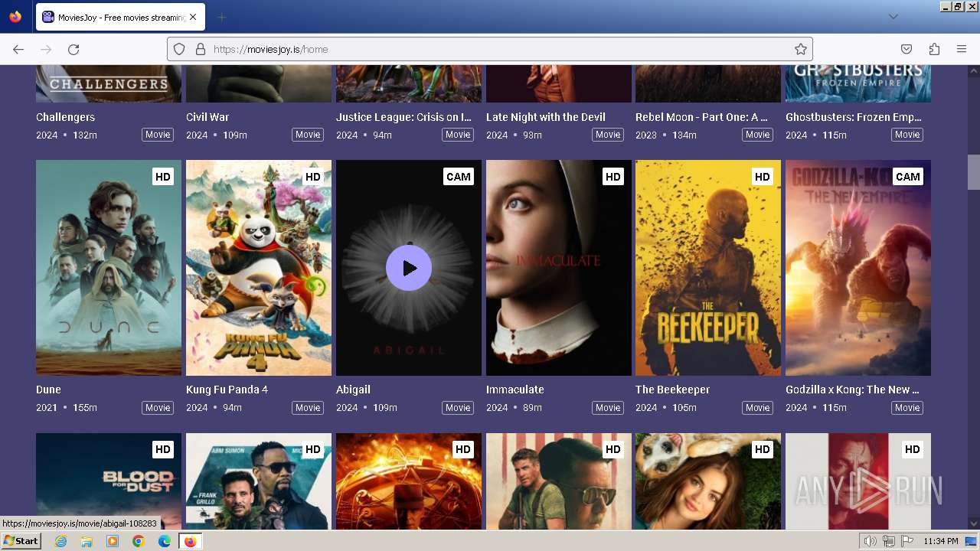Select the MoviesJoy browser tab
The height and width of the screenshot is (551, 980).
coord(119,17)
